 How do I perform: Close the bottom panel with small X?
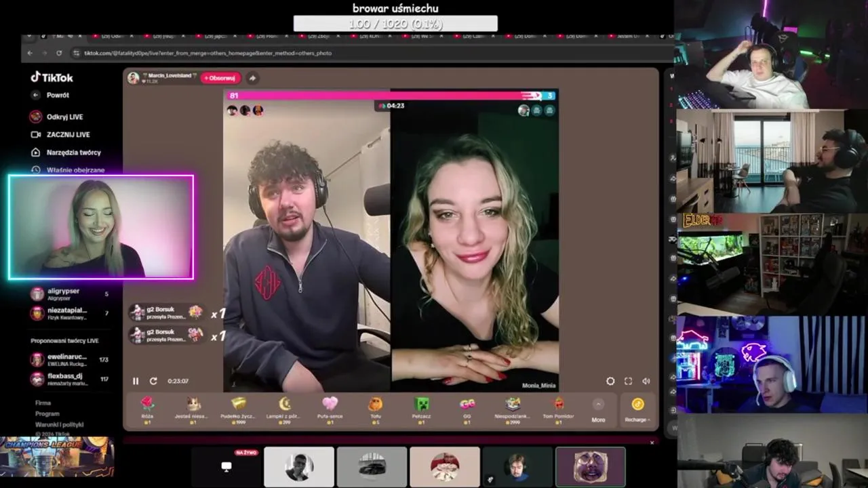(x=652, y=443)
